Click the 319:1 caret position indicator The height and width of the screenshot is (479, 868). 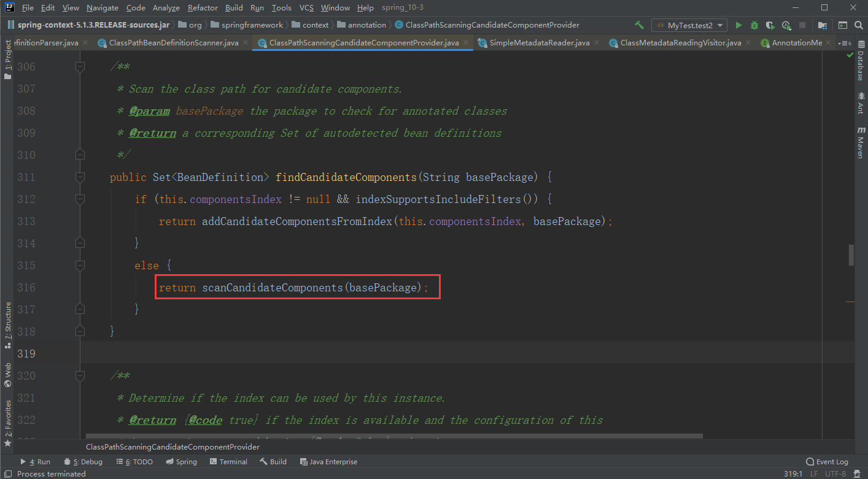click(x=792, y=473)
